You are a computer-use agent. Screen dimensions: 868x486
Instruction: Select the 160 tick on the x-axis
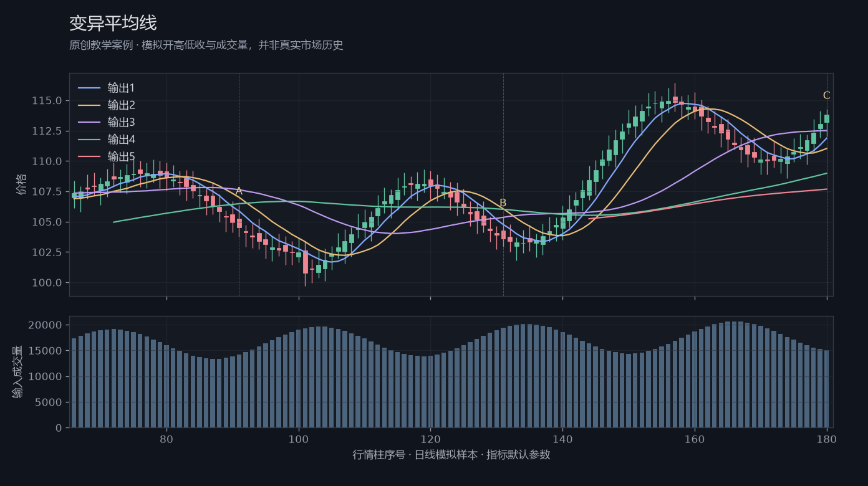(695, 439)
